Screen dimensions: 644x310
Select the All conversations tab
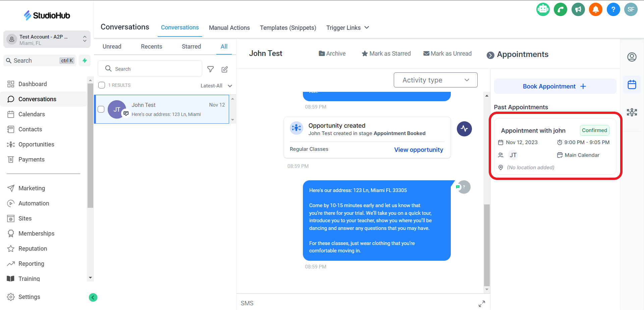point(224,47)
